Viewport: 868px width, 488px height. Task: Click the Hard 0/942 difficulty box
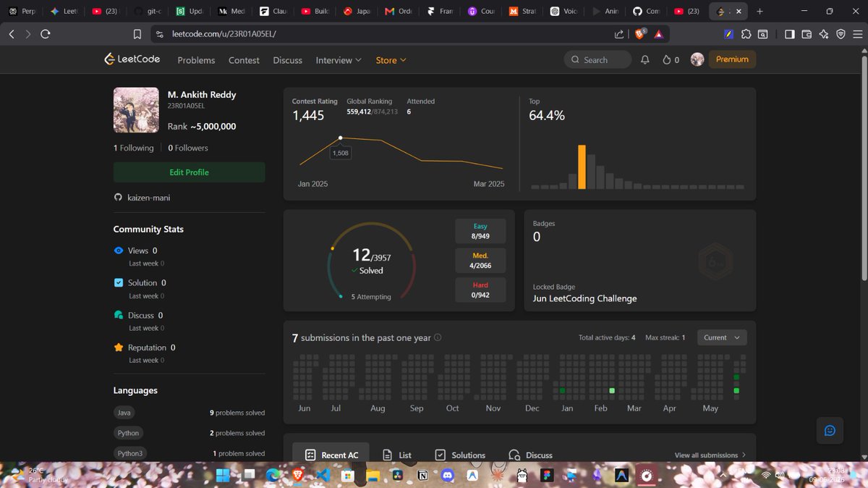pos(480,290)
